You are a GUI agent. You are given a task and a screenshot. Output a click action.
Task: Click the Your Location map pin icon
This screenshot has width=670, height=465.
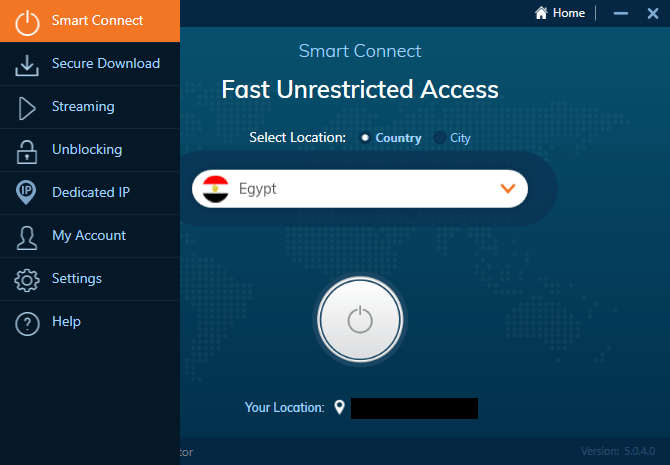(x=339, y=407)
